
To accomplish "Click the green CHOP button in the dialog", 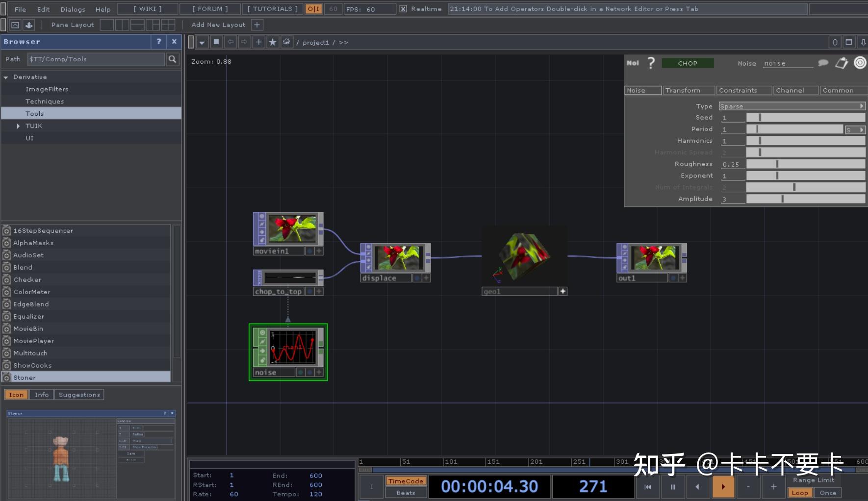I will click(688, 63).
